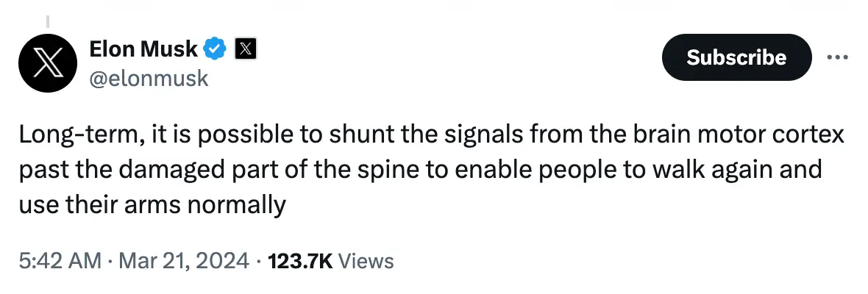Visit the @elonmusk handle link
Screen dimensions: 868x294
(x=149, y=78)
